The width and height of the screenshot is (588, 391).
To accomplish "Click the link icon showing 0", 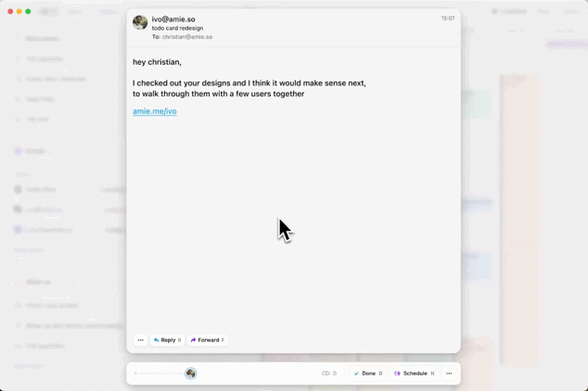I will [x=329, y=373].
